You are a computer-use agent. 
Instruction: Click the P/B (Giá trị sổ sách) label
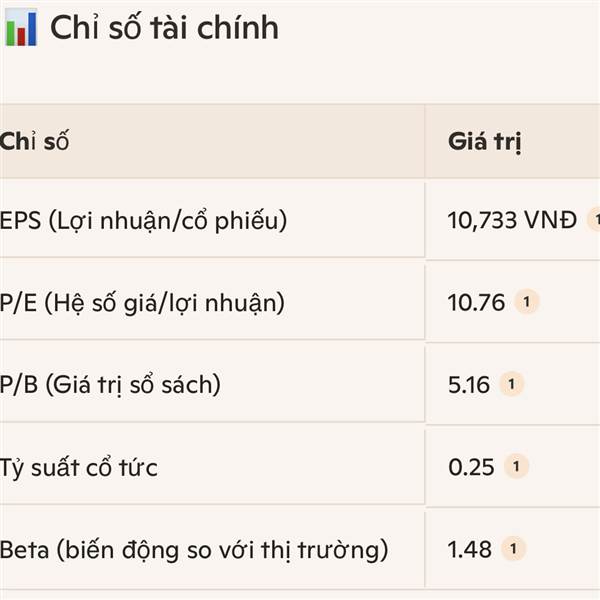coord(110,385)
